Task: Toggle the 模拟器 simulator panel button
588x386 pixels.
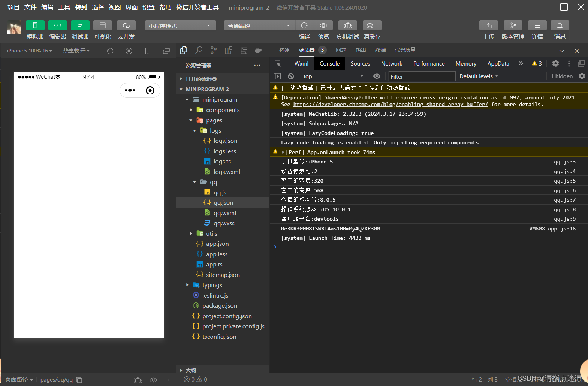Action: [x=35, y=25]
